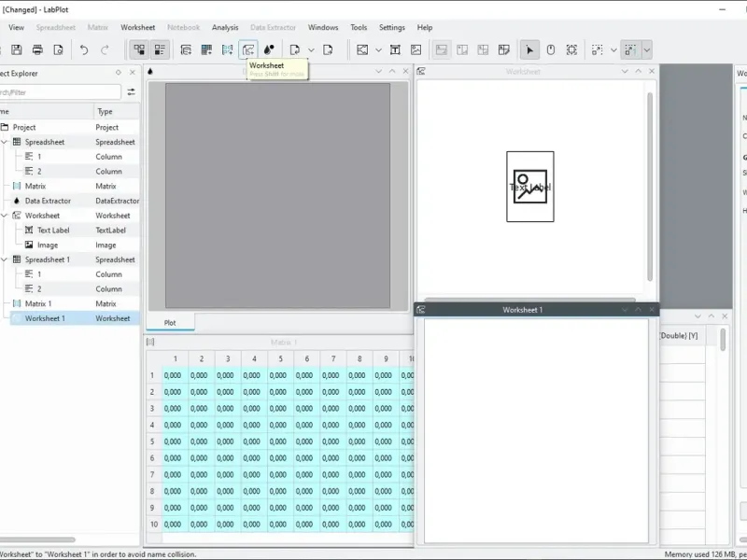747x560 pixels.
Task: Click the Print icon in toolbar
Action: click(37, 50)
